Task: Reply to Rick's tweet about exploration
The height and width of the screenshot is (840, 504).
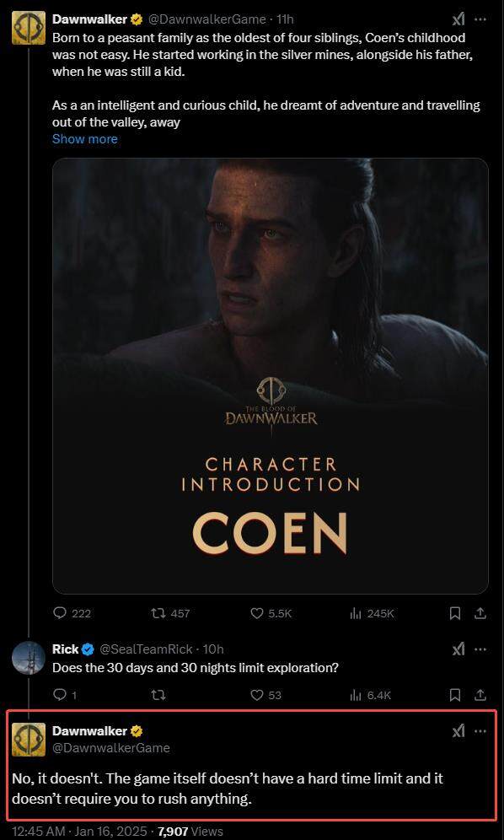Action: (60, 695)
